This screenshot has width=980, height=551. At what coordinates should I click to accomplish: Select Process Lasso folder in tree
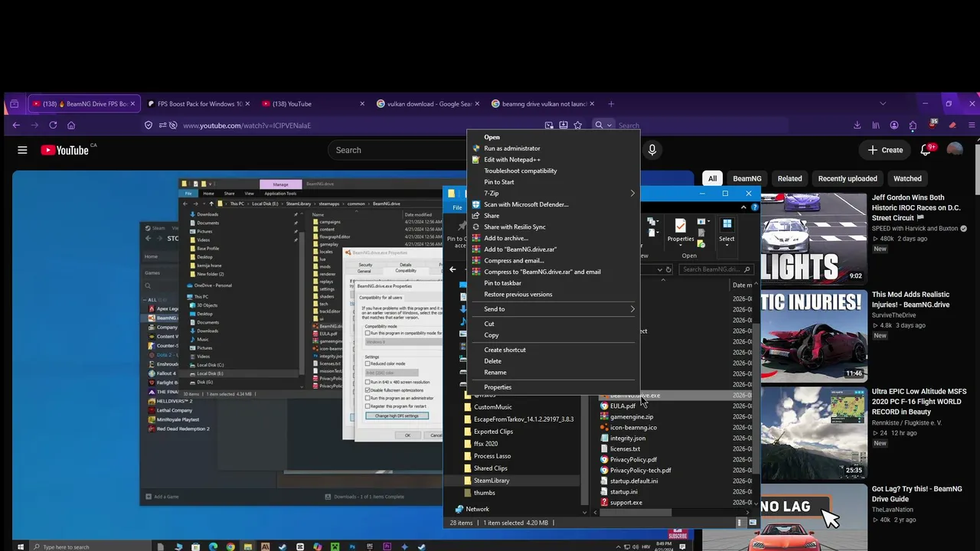(492, 456)
